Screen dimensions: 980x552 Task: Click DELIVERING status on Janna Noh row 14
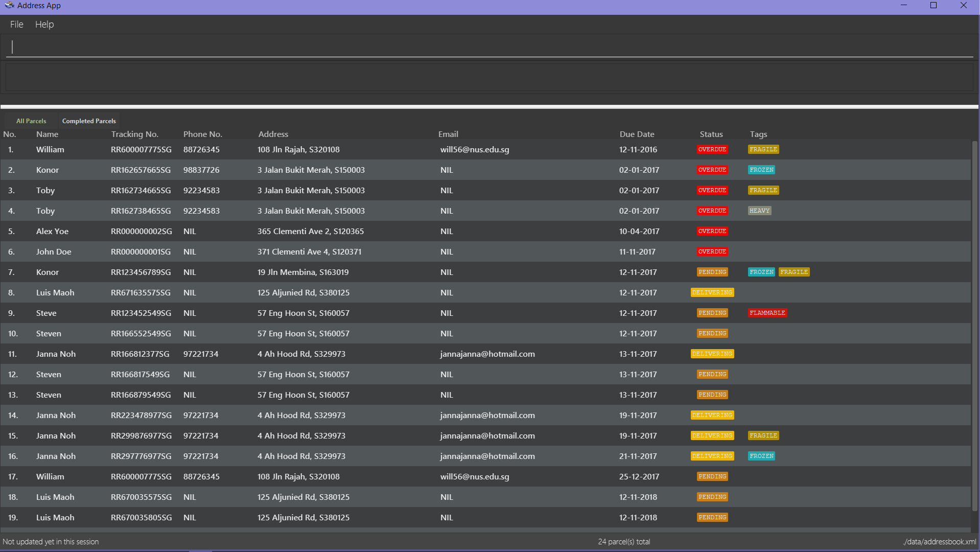click(x=712, y=416)
